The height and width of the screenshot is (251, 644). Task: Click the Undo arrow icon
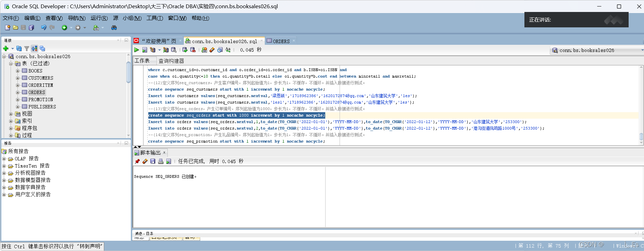44,27
